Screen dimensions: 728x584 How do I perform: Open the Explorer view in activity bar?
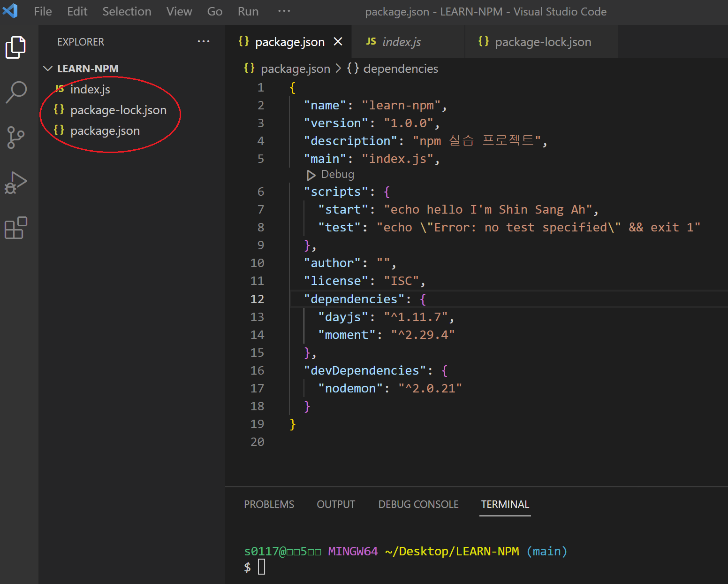(x=16, y=47)
